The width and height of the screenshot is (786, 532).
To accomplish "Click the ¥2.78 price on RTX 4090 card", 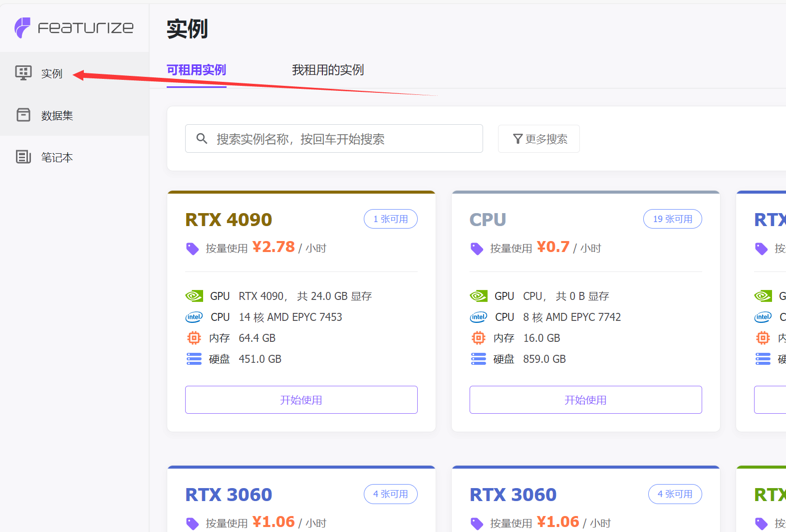I will [x=273, y=247].
